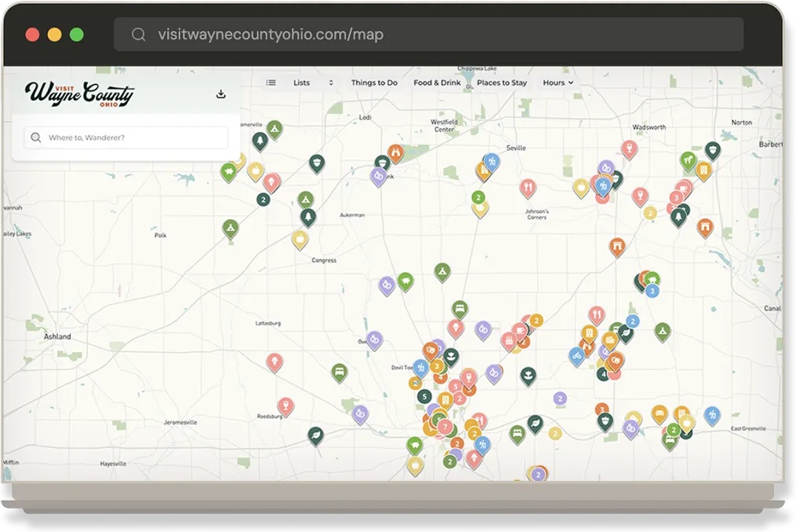Select the green bed pin east of Reedsburg
Viewport: 797px width, 532px height.
[340, 372]
